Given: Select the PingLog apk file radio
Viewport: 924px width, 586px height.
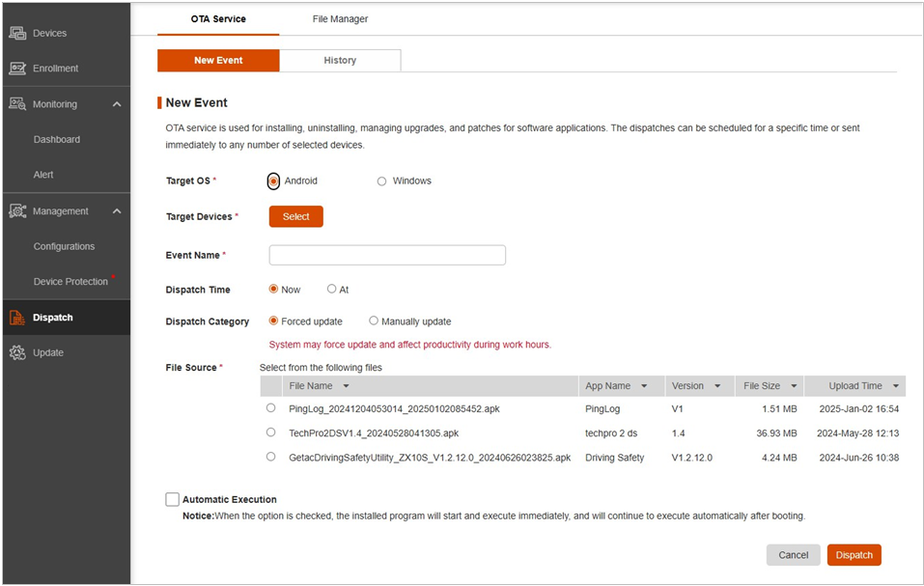Looking at the screenshot, I should click(270, 408).
